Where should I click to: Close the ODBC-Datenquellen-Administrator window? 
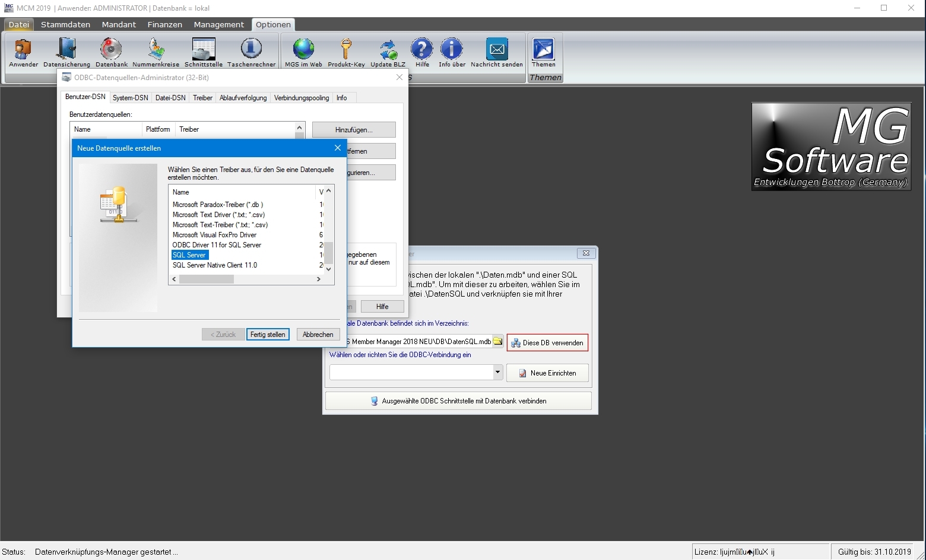click(x=399, y=77)
